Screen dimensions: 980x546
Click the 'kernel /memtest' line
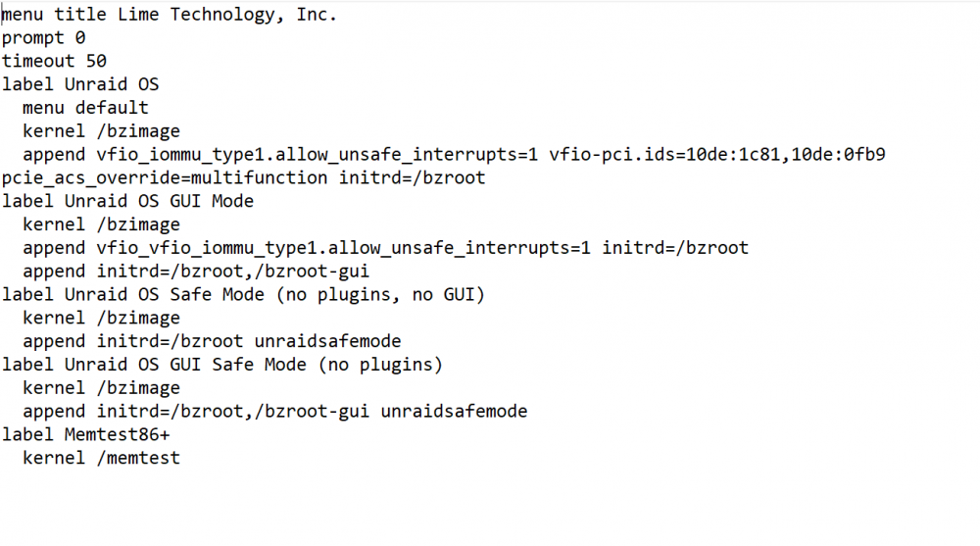coord(101,458)
